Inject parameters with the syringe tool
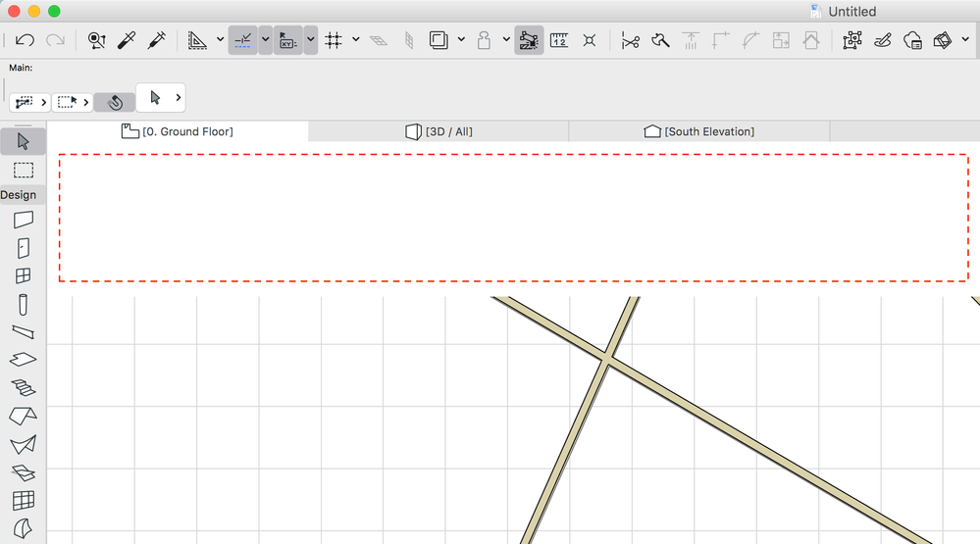980x544 pixels. (x=157, y=40)
